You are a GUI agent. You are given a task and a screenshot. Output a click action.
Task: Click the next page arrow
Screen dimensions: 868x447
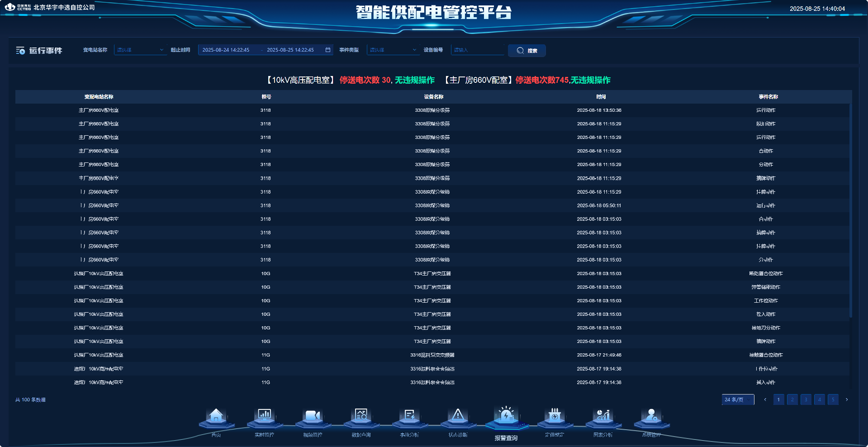[x=847, y=399]
